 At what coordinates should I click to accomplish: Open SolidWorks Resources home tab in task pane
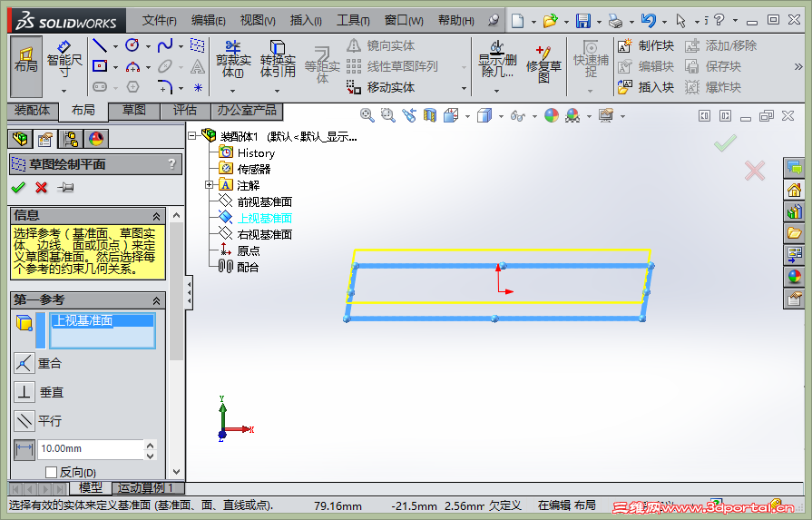(793, 190)
